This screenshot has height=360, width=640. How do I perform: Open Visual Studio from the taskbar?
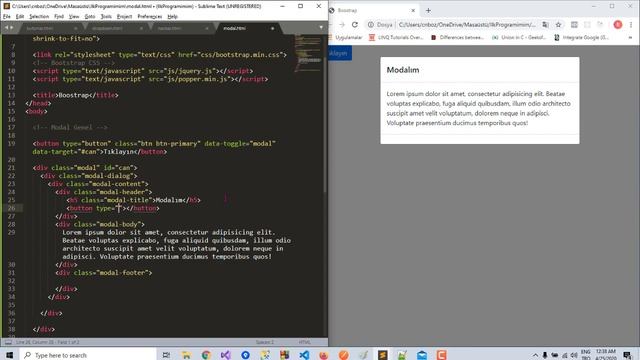tap(225, 355)
